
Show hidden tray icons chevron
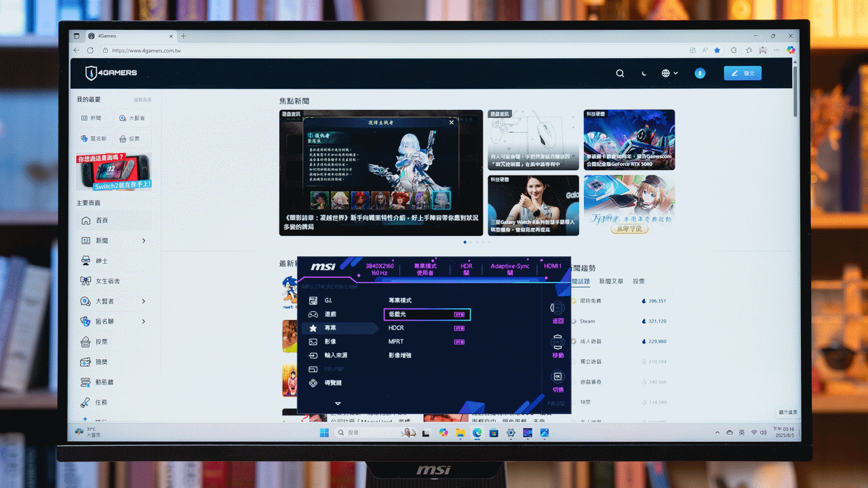(717, 432)
